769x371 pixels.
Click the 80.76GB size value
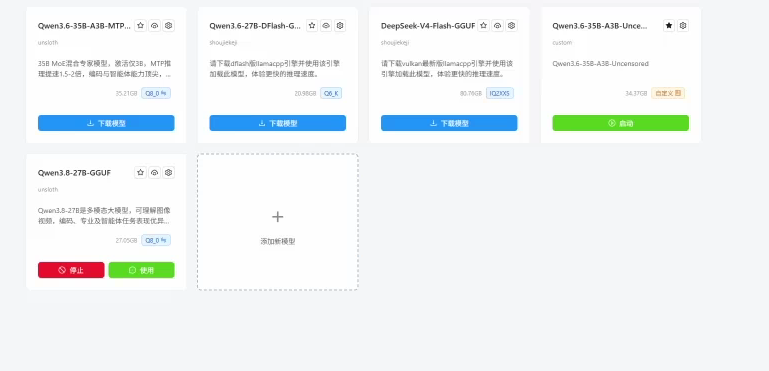471,93
